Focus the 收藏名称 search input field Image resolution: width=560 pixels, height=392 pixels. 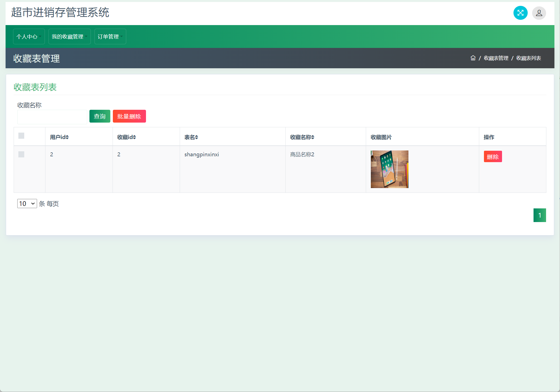(52, 117)
